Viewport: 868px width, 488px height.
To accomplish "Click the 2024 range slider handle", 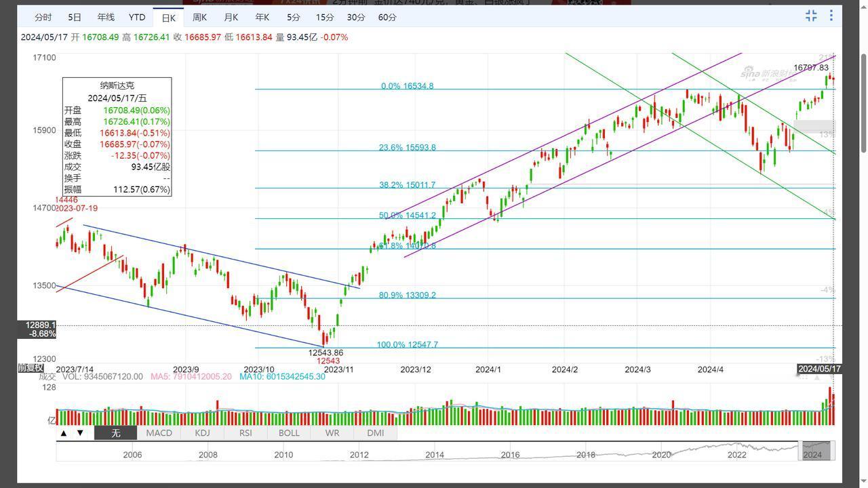I will (x=817, y=451).
